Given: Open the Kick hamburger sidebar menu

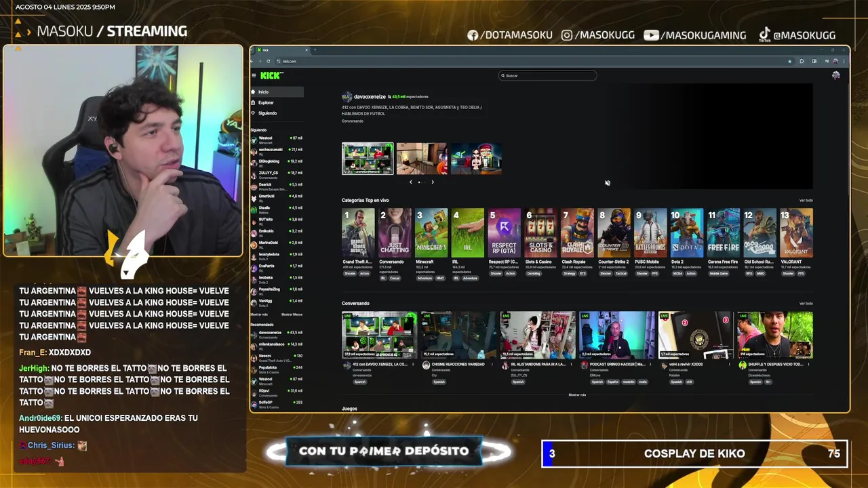Looking at the screenshot, I should pos(254,75).
